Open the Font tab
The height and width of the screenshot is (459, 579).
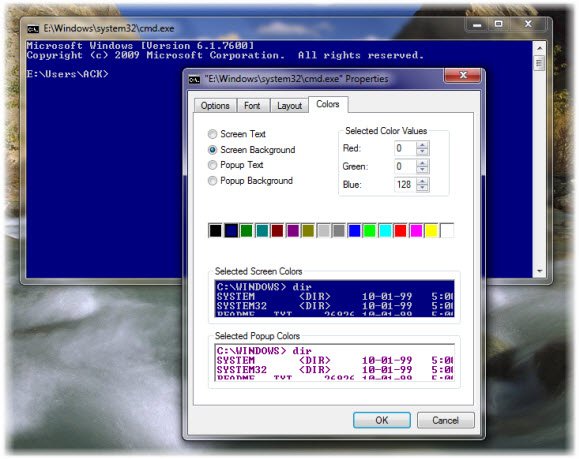252,106
